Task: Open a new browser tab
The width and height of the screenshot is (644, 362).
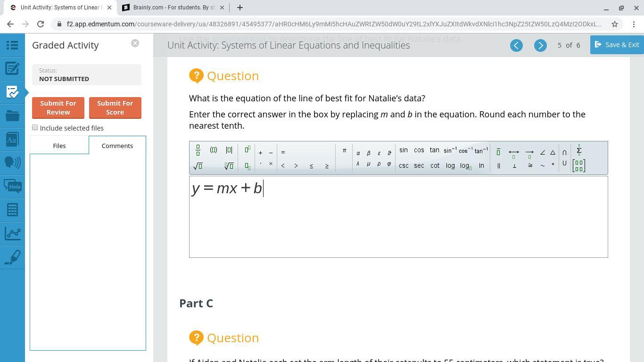Action: [x=240, y=8]
